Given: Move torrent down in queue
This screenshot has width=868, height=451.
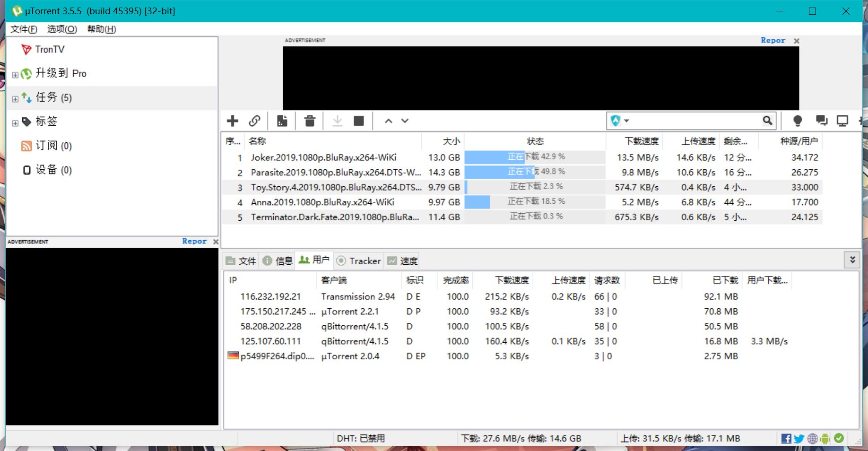Looking at the screenshot, I should point(405,121).
